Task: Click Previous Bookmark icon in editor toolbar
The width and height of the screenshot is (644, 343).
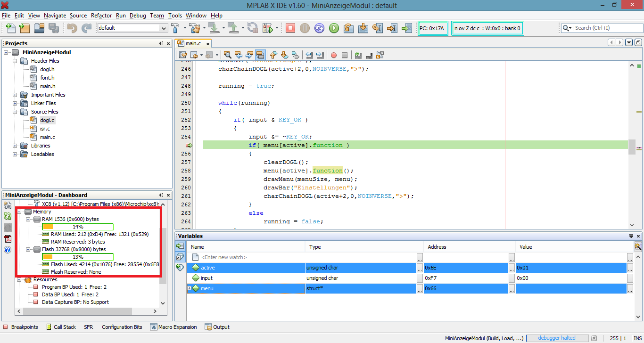Action: click(274, 55)
